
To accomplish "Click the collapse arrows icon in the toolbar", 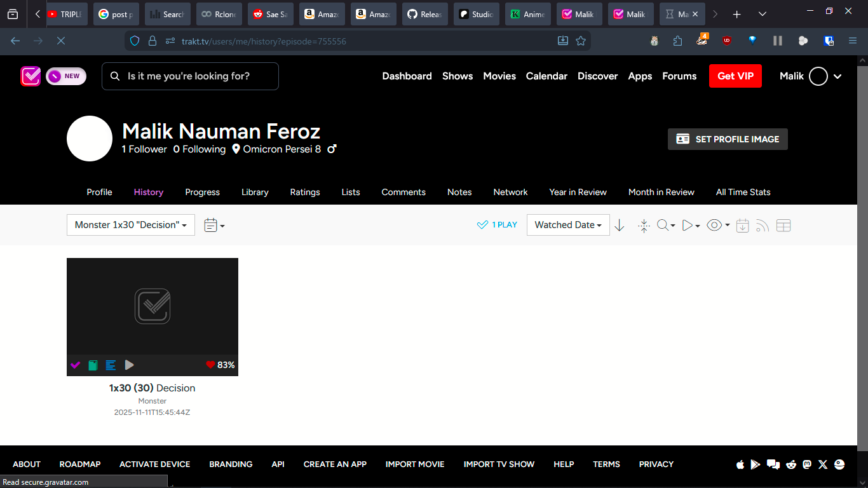I will tap(644, 226).
